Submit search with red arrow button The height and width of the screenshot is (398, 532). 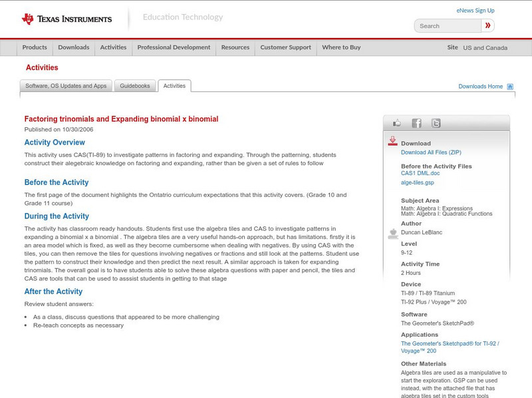(x=487, y=25)
